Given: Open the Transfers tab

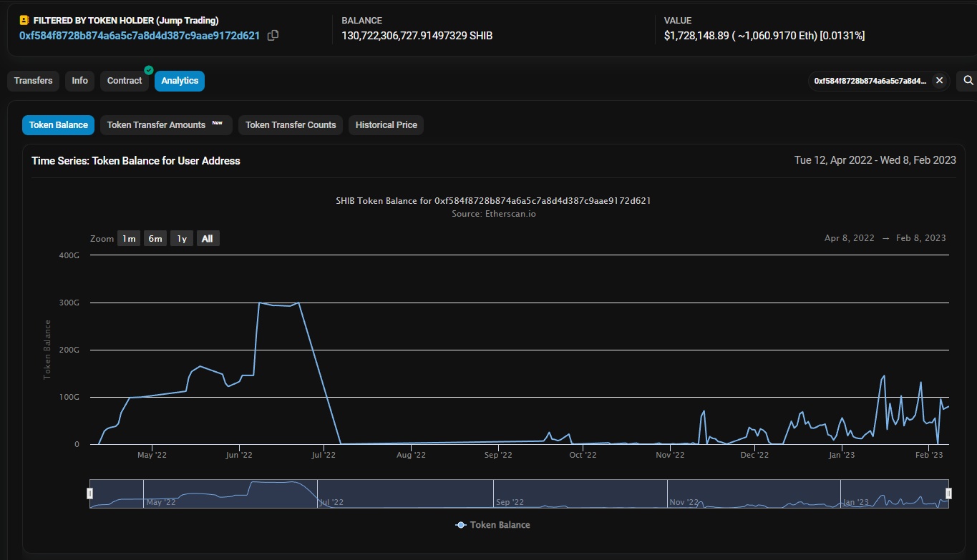Looking at the screenshot, I should click(33, 81).
